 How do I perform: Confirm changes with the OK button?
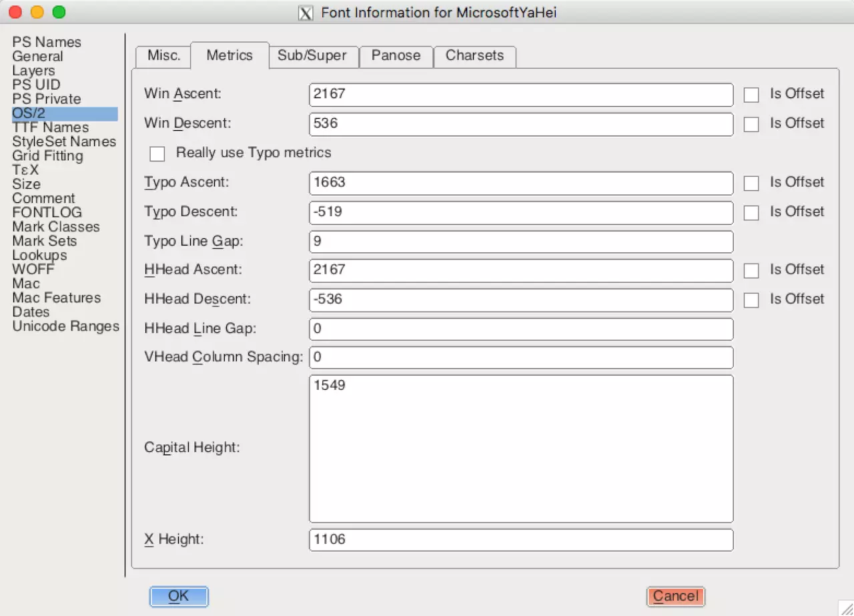179,596
